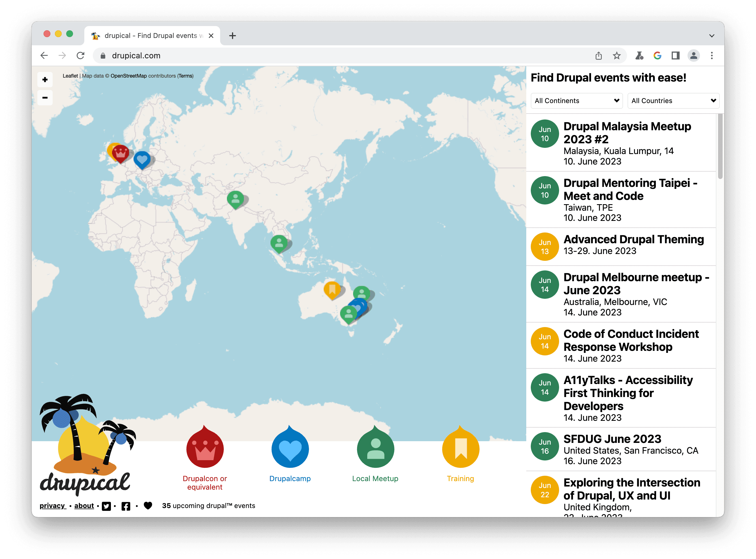Image resolution: width=756 pixels, height=559 pixels.
Task: Click the Google extension icon
Action: point(657,56)
